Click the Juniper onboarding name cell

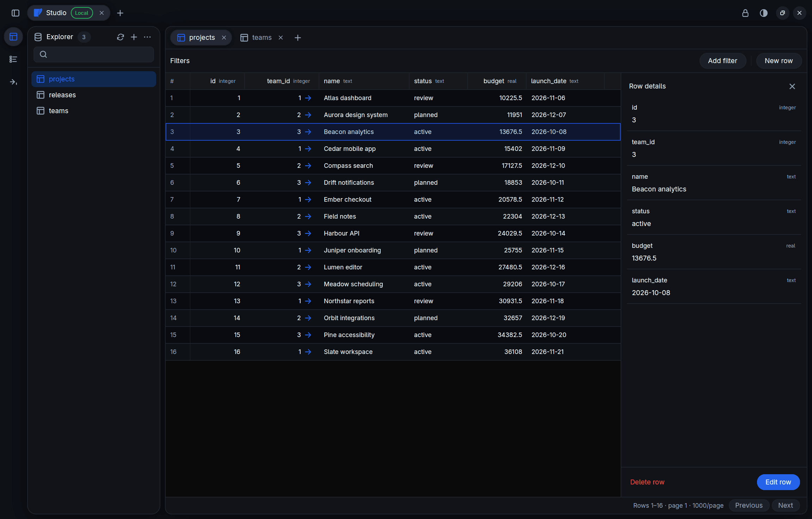[364, 250]
